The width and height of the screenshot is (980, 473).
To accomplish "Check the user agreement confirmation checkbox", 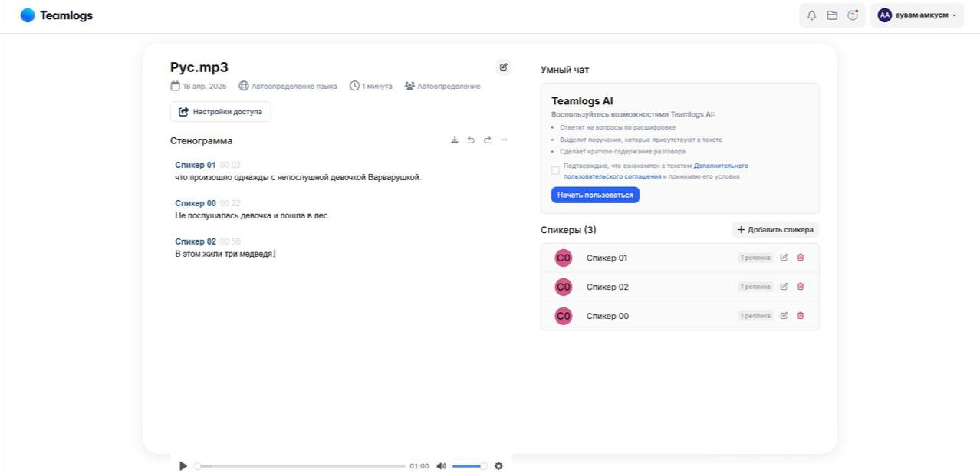I will (556, 170).
